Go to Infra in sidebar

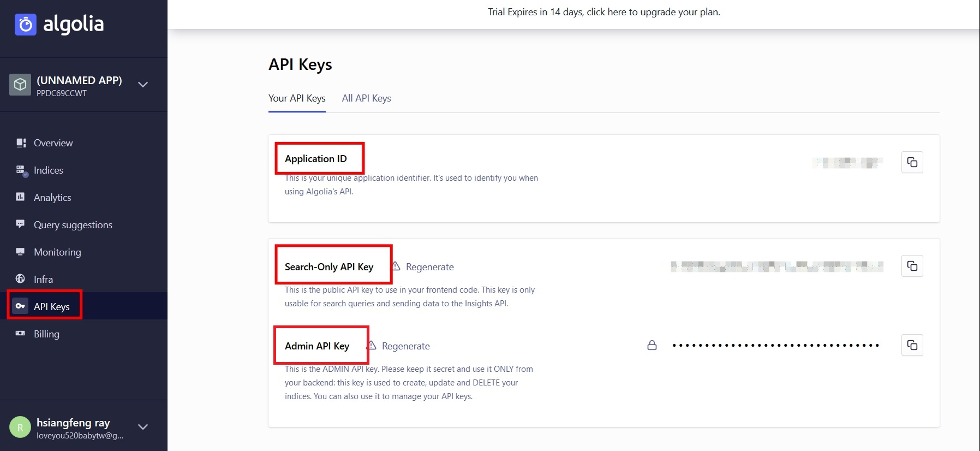pos(43,280)
